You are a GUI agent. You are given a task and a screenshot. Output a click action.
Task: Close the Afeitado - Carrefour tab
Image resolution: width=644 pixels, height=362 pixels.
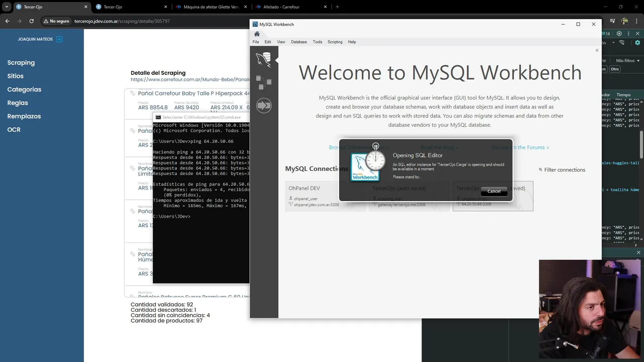[x=325, y=7]
